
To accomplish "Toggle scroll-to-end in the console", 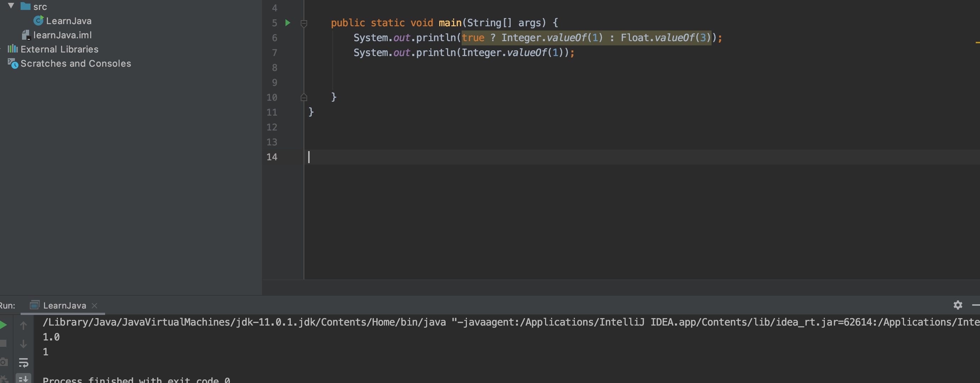I will [23, 378].
